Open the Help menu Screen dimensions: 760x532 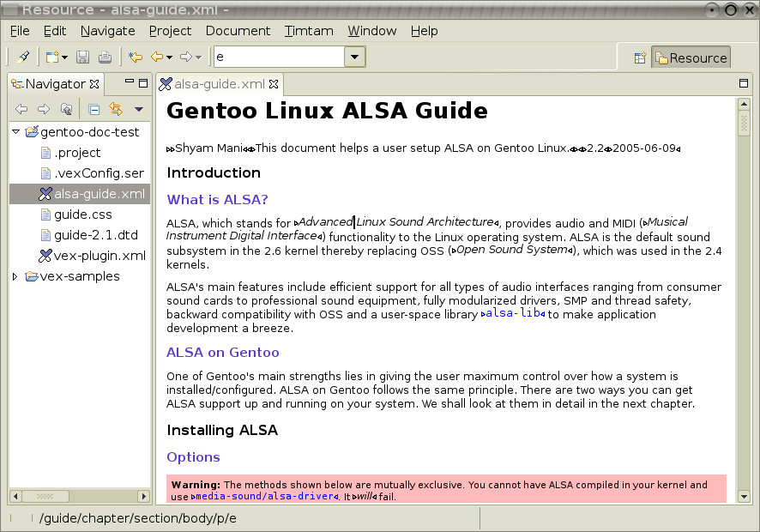(424, 31)
